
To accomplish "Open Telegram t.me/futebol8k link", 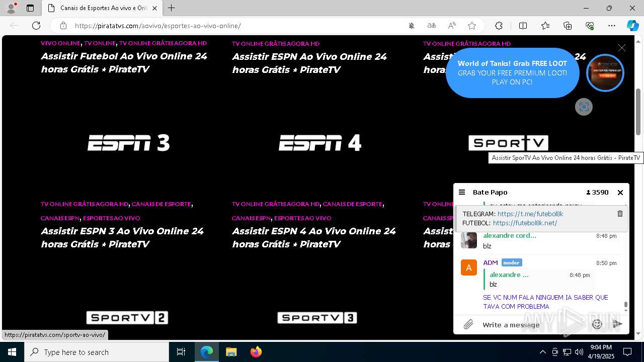I will (x=530, y=214).
